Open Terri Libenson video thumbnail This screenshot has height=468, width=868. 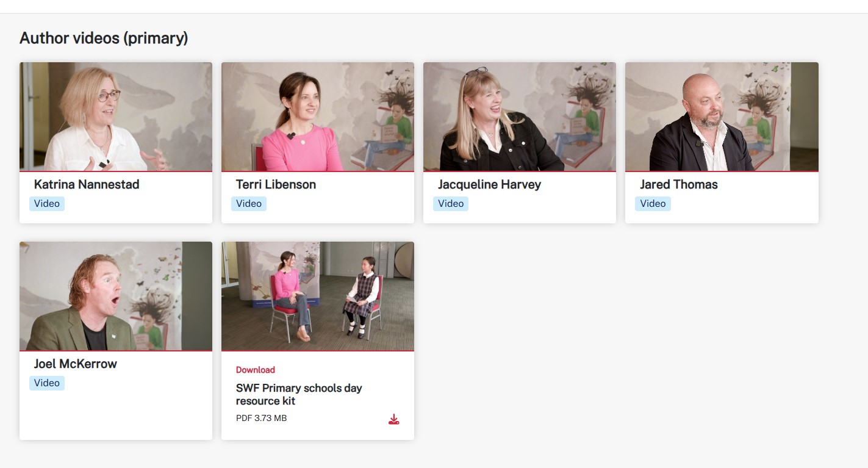[x=318, y=117]
